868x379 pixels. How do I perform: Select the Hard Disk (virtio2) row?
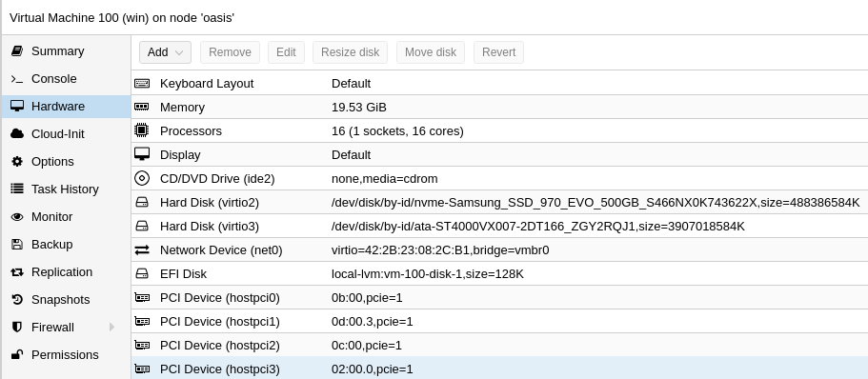click(x=499, y=203)
